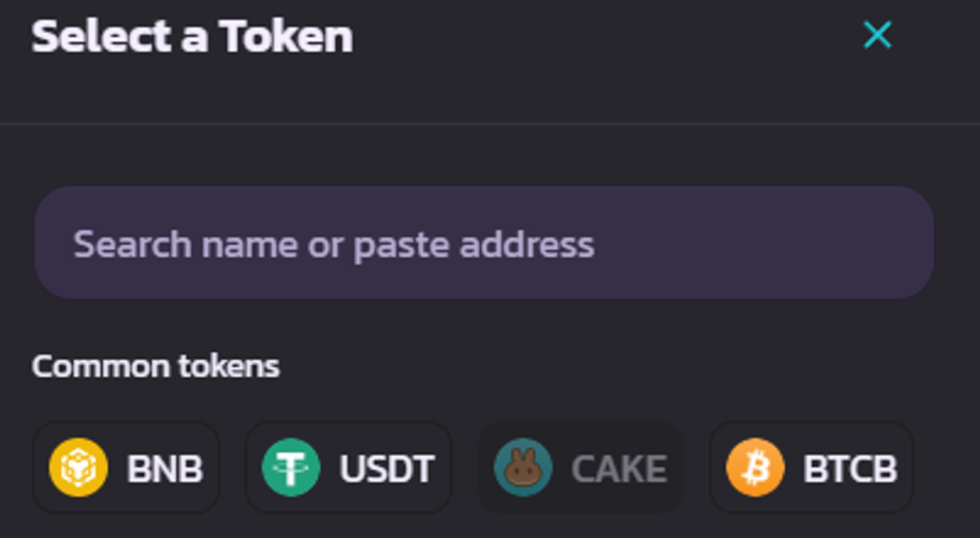Viewport: 980px width, 538px height.
Task: Focus the search name or address field
Action: pos(483,243)
